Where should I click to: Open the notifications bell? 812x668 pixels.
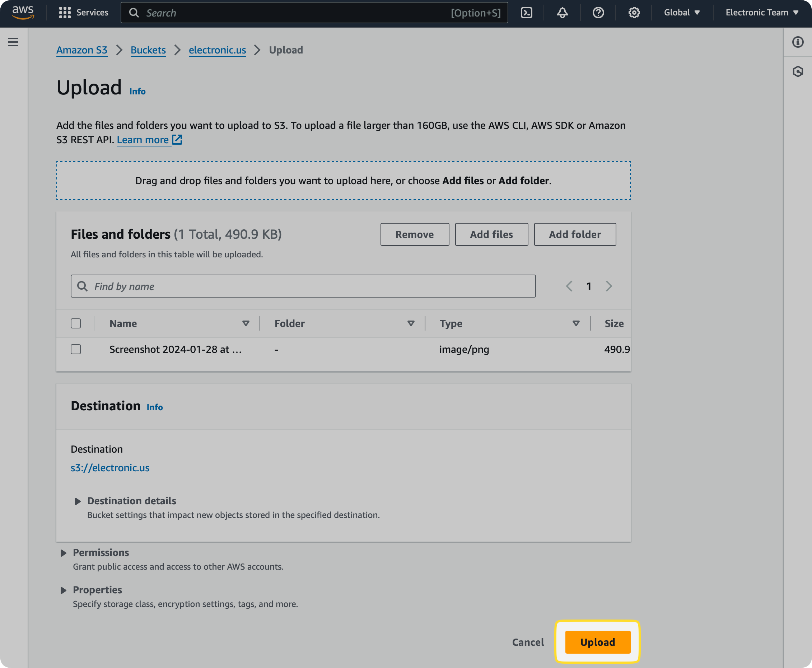coord(562,12)
